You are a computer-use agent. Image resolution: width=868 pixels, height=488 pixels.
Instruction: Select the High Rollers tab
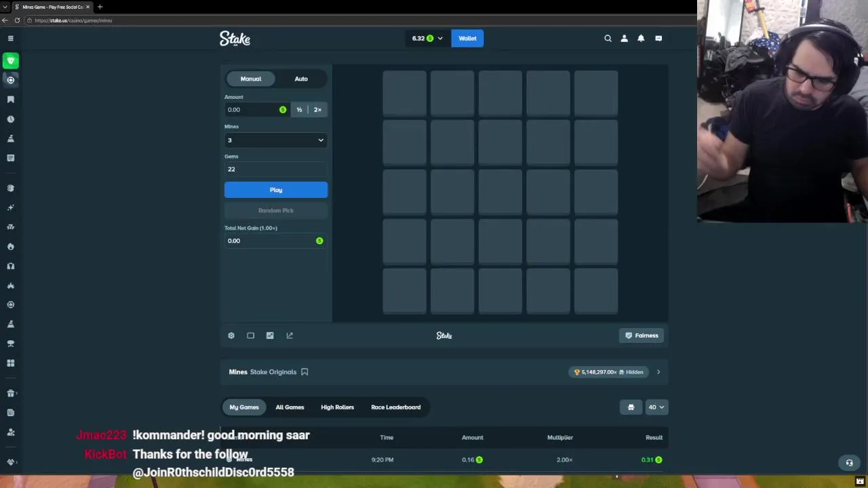(x=337, y=407)
